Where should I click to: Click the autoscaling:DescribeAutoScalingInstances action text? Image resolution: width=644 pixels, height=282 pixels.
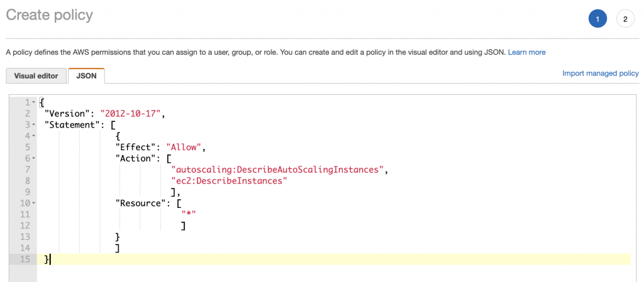[277, 170]
